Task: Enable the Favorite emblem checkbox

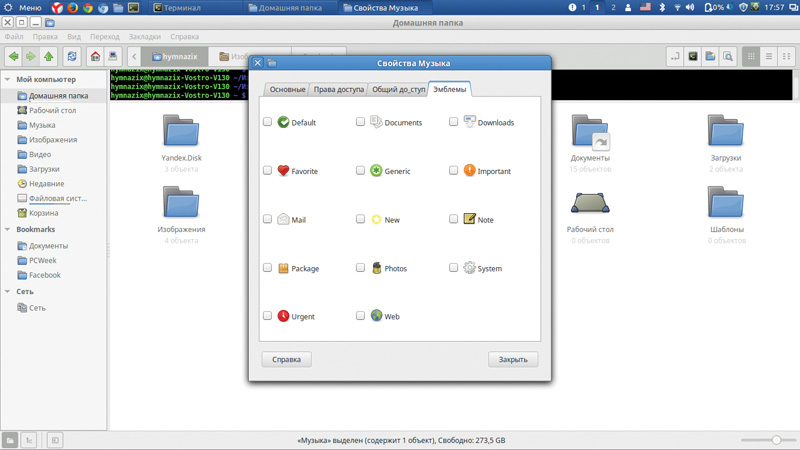Action: tap(267, 171)
